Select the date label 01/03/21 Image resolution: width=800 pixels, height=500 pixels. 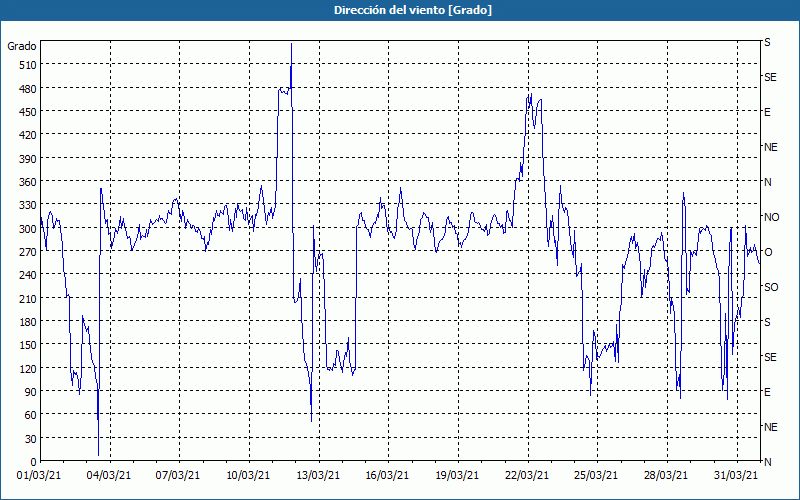click(39, 476)
